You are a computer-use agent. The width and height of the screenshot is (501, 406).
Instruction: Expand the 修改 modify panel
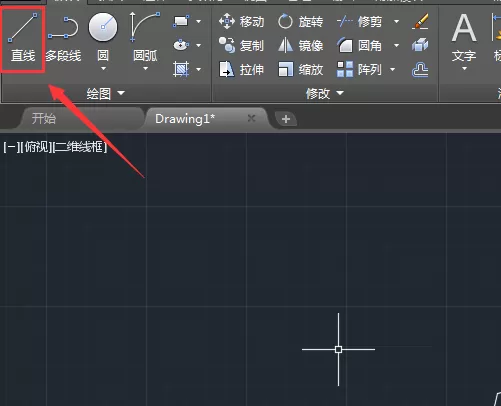pos(325,94)
